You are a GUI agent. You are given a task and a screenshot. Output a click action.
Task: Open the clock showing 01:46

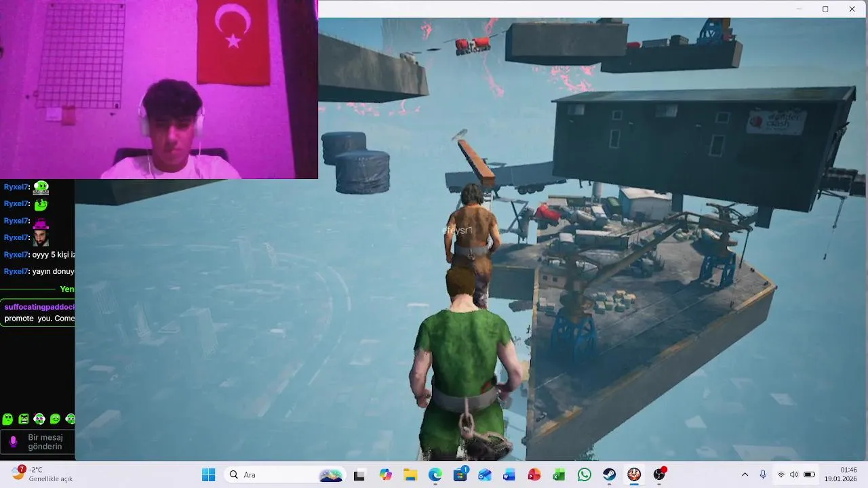[x=841, y=474]
